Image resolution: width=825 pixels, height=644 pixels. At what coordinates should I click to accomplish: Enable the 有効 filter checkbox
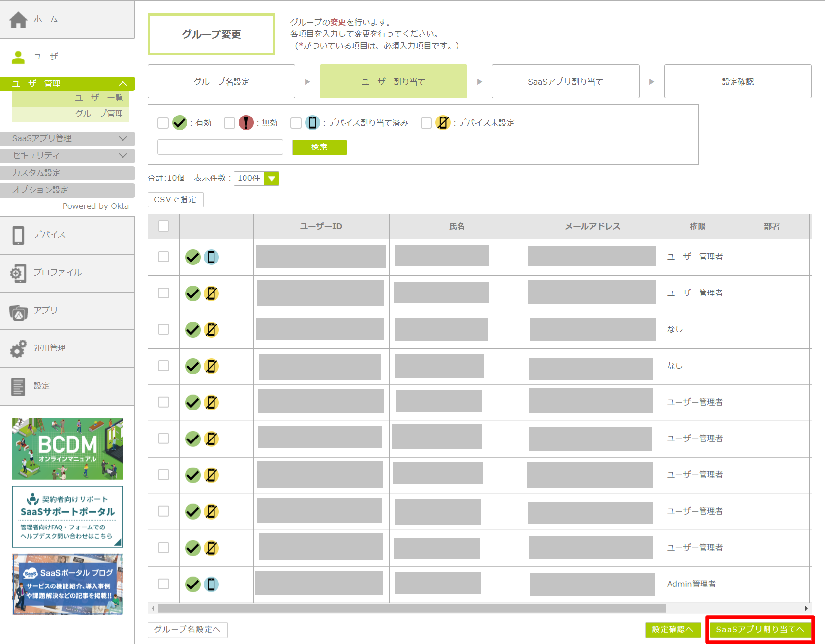(163, 123)
